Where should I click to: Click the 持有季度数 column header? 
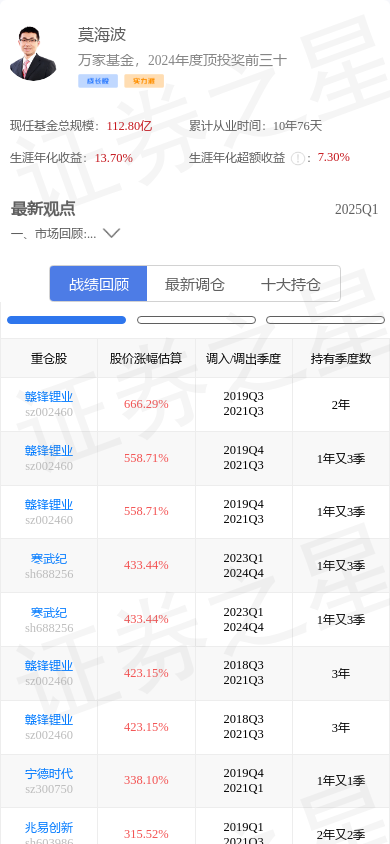tap(341, 358)
